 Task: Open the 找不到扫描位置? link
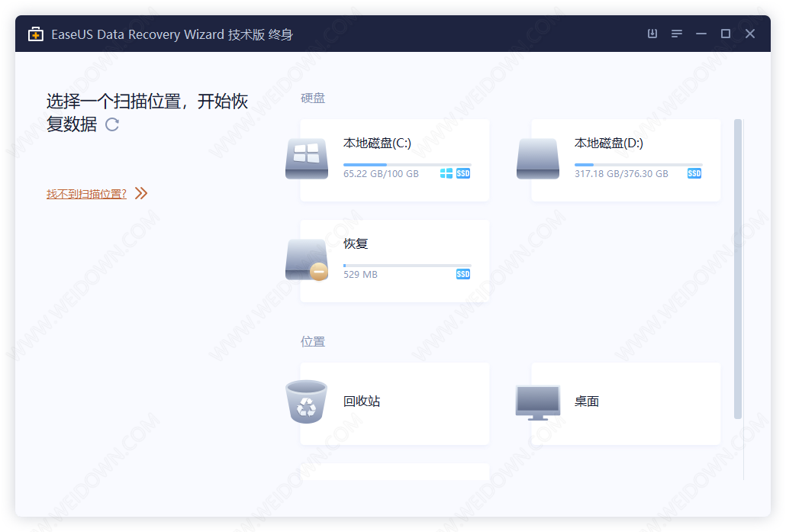coord(86,194)
